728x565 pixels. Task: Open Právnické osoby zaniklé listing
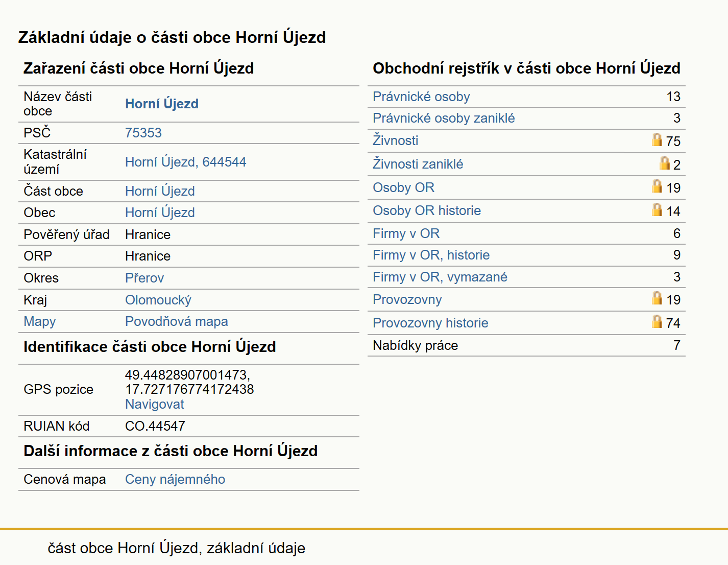click(x=444, y=118)
